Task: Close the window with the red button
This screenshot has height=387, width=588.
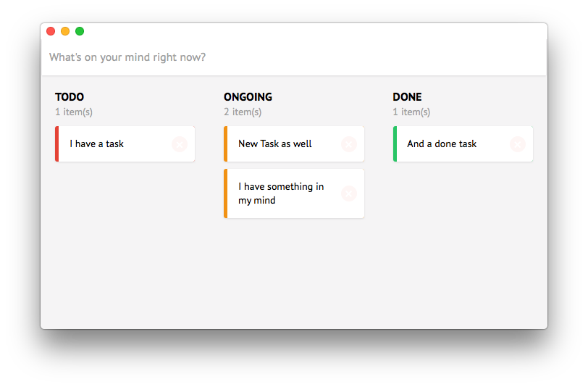Action: 51,31
